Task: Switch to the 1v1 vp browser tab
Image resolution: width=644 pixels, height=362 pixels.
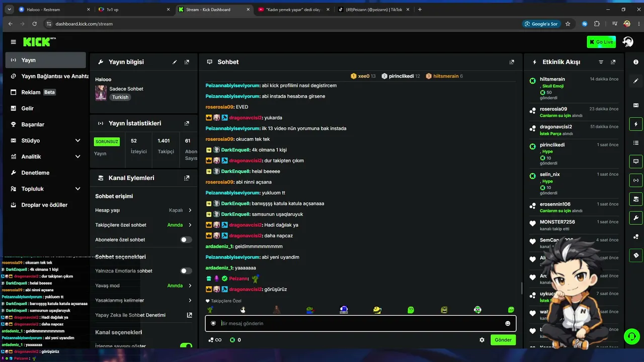Action: 134,10
